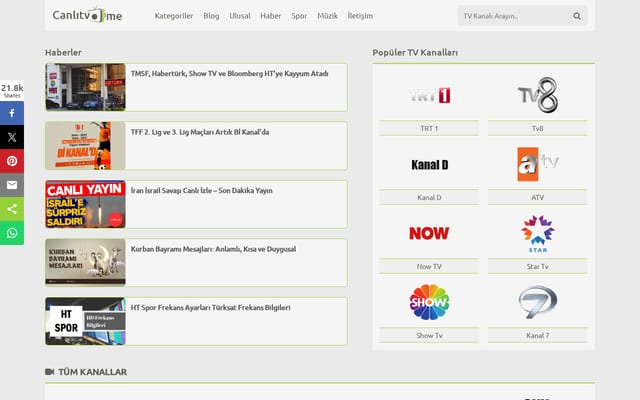Viewport: 640px width, 400px height.
Task: Click the Star Tv label button
Action: (538, 266)
